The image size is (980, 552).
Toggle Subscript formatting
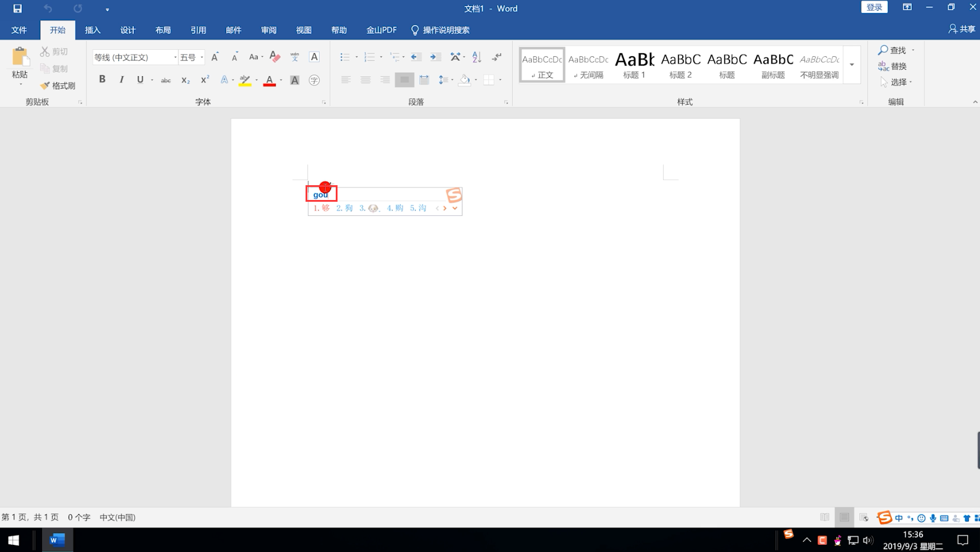click(185, 80)
